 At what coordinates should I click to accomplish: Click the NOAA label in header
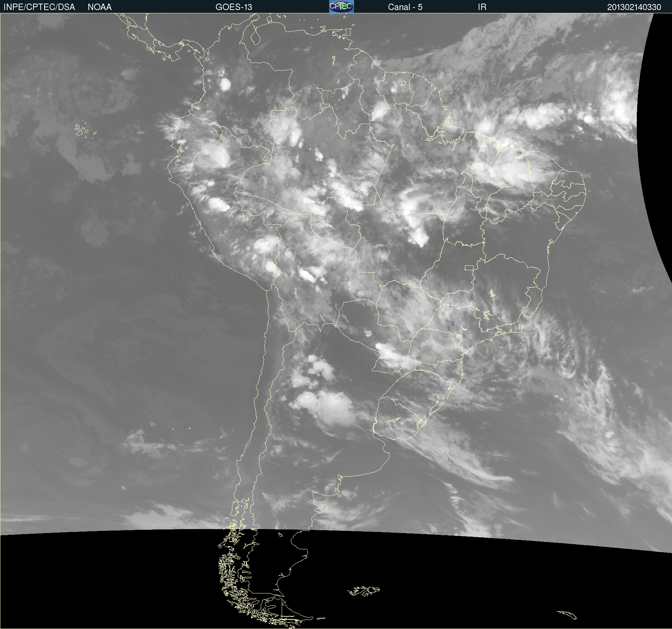tap(100, 7)
